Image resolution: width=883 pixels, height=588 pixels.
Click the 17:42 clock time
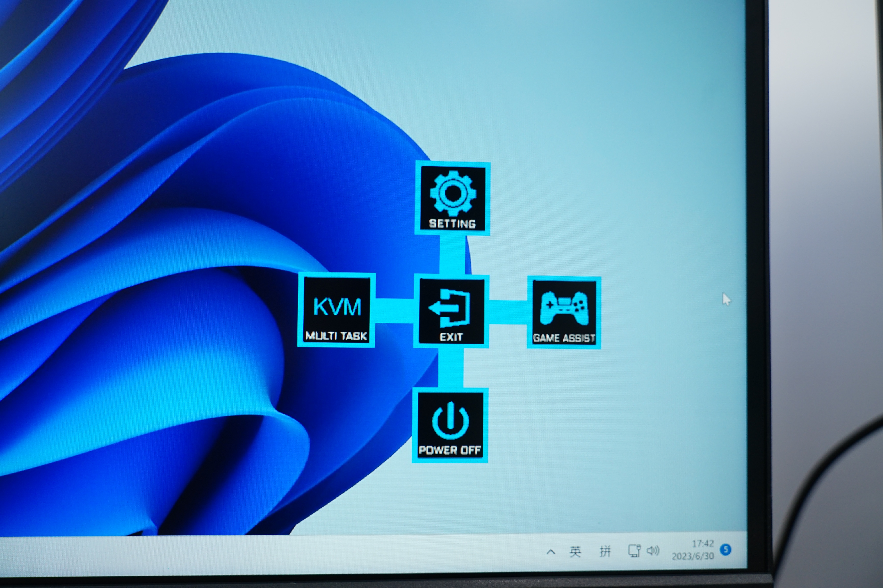(x=702, y=543)
